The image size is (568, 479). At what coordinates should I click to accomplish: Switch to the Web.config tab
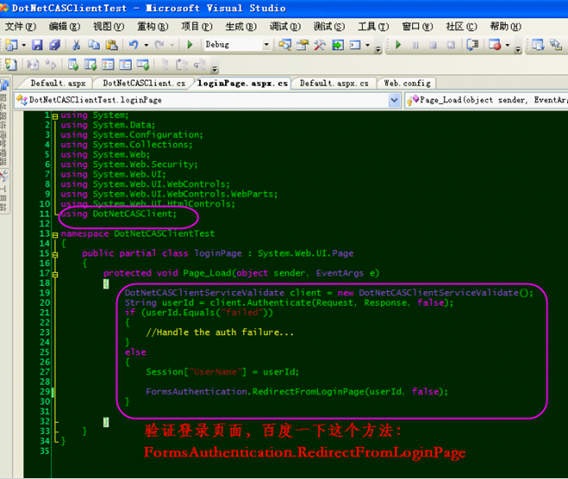(407, 83)
